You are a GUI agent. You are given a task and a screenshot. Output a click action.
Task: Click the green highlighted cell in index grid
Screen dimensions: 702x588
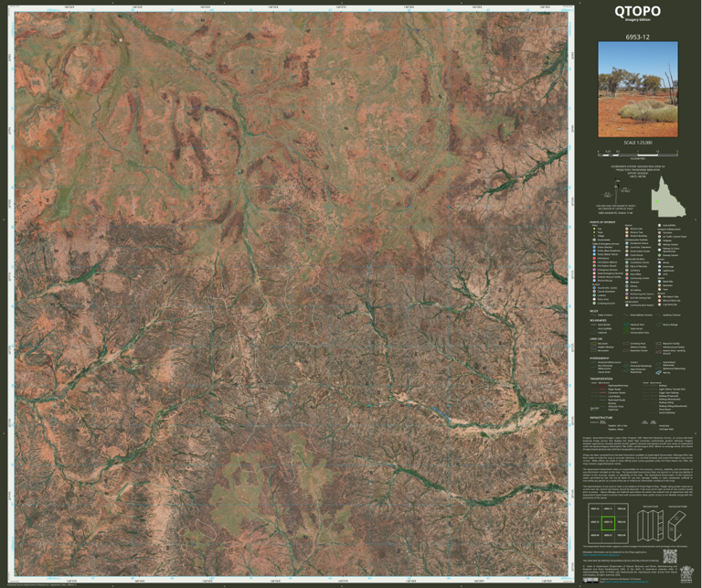608,523
